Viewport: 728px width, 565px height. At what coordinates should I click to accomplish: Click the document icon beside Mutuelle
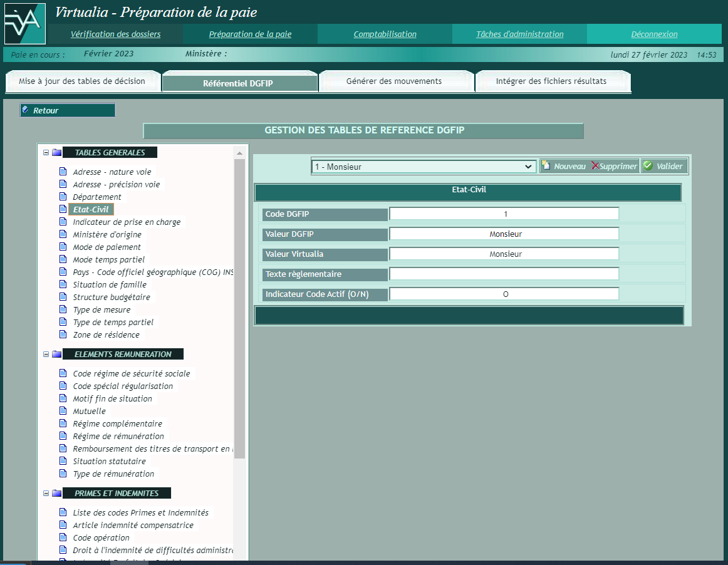tap(63, 411)
